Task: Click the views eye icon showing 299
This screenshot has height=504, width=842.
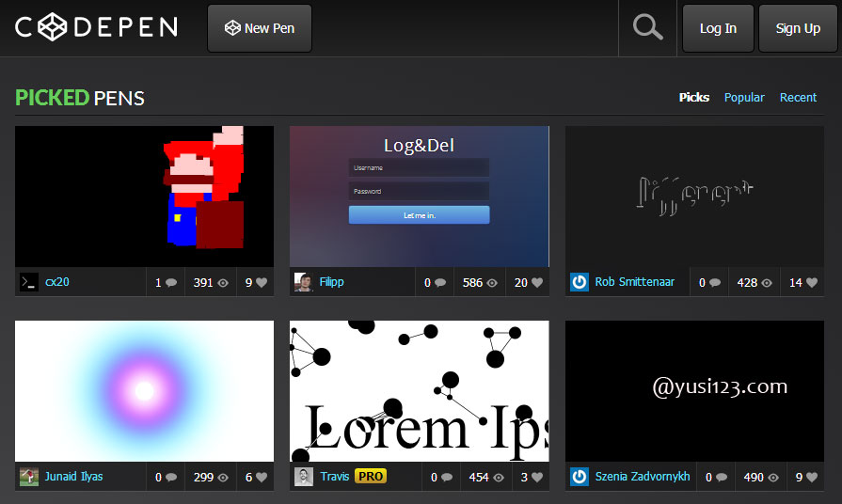Action: [x=223, y=478]
